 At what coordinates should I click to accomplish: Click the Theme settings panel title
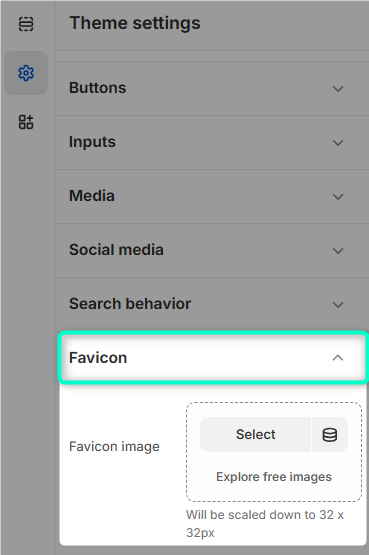[135, 23]
